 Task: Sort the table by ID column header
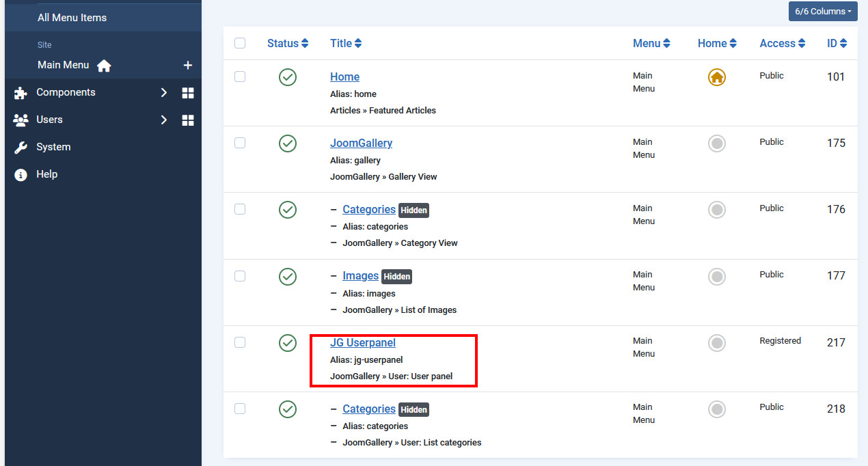point(837,43)
